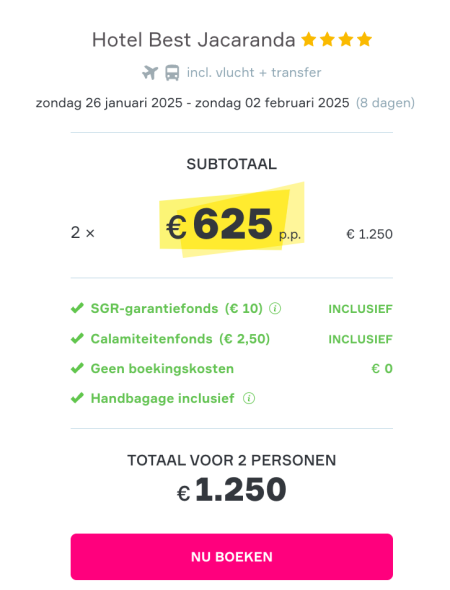Click the Geen boekingskosten checkmark
Screen dimensions: 450x590
(x=77, y=368)
